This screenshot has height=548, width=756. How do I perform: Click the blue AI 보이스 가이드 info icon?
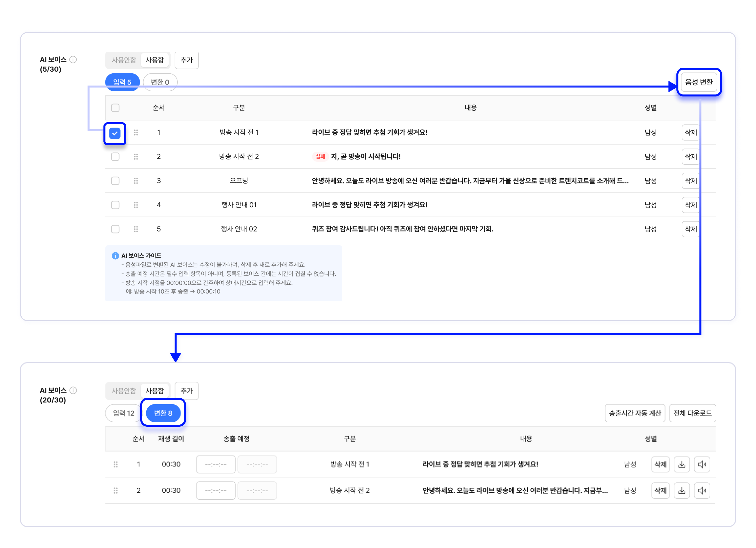115,256
